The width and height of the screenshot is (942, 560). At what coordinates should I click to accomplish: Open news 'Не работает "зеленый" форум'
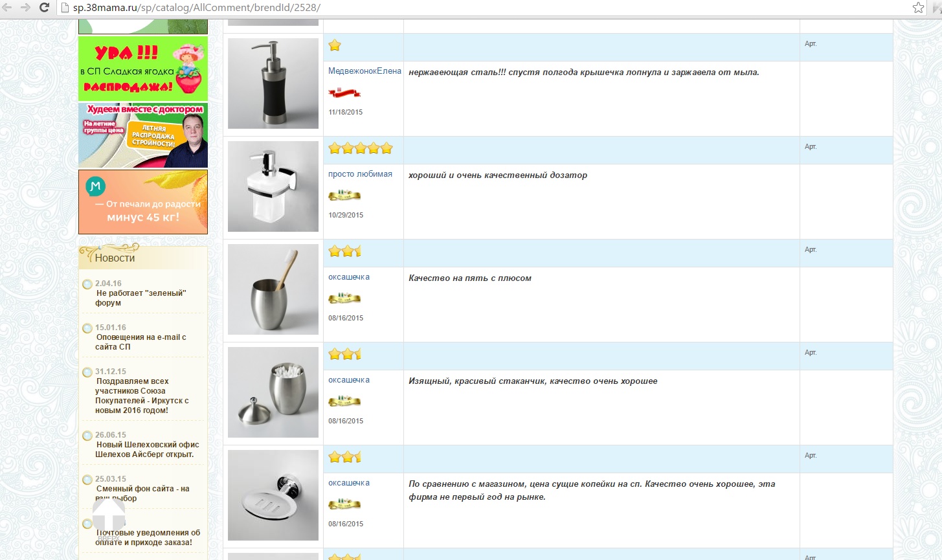pyautogui.click(x=140, y=298)
